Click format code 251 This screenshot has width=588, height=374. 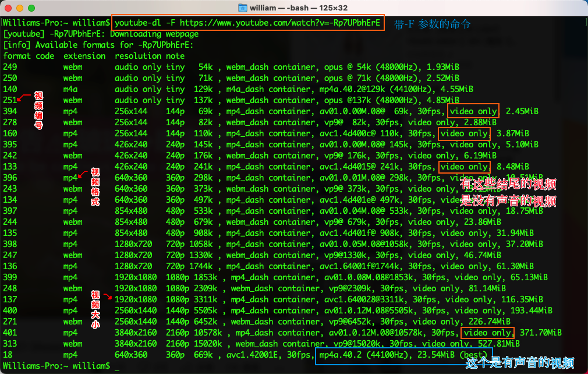[x=10, y=101]
